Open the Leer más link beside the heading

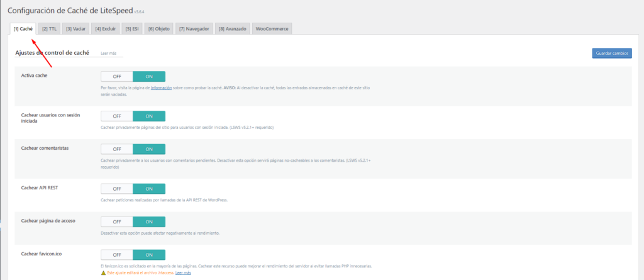click(x=108, y=53)
